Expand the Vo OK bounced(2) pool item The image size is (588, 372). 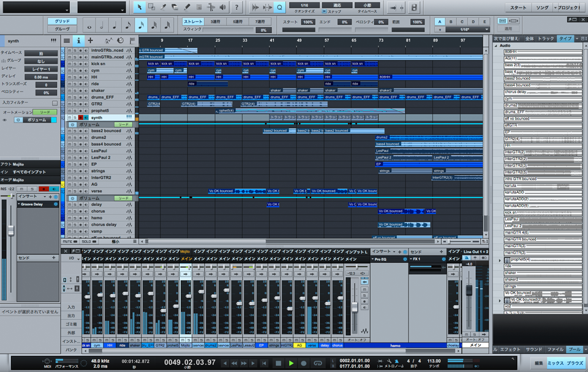point(500,300)
